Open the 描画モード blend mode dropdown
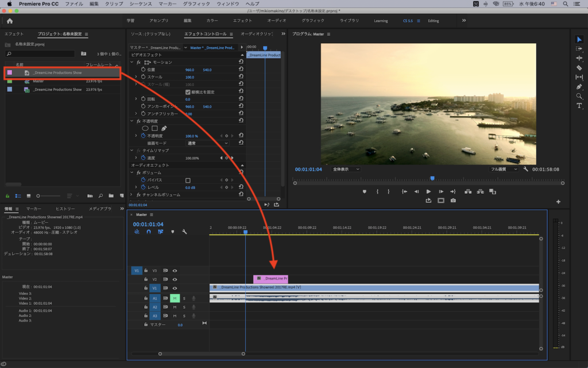Image resolution: width=588 pixels, height=368 pixels. 207,143
